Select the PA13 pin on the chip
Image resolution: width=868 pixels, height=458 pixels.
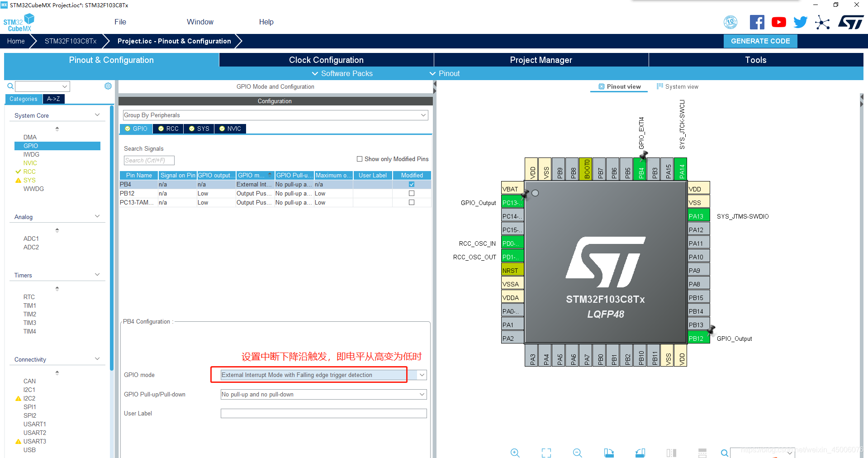(x=699, y=216)
